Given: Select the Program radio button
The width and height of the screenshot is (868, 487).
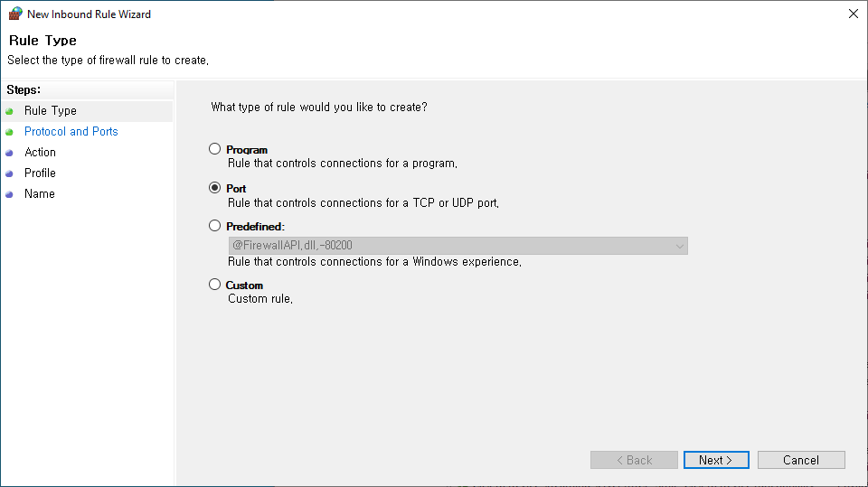Looking at the screenshot, I should [x=214, y=149].
